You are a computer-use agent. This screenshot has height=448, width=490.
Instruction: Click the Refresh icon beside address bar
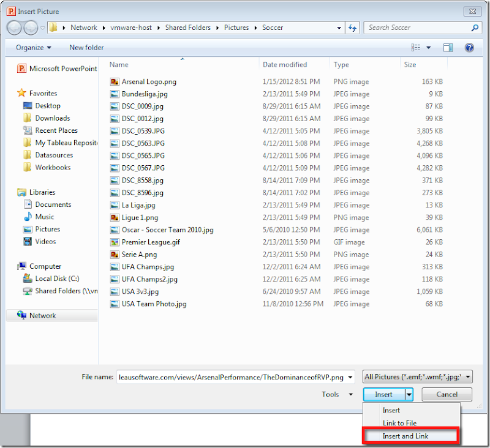click(x=353, y=28)
